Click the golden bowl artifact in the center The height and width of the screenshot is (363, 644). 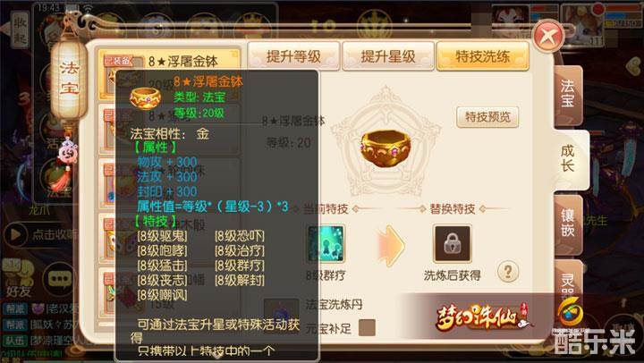coord(386,148)
